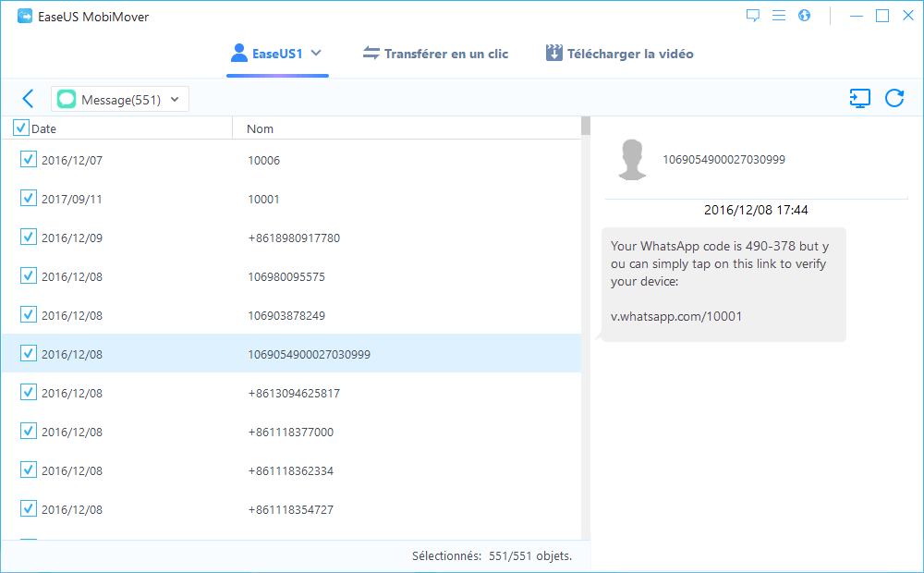Click the language globe icon

[804, 16]
